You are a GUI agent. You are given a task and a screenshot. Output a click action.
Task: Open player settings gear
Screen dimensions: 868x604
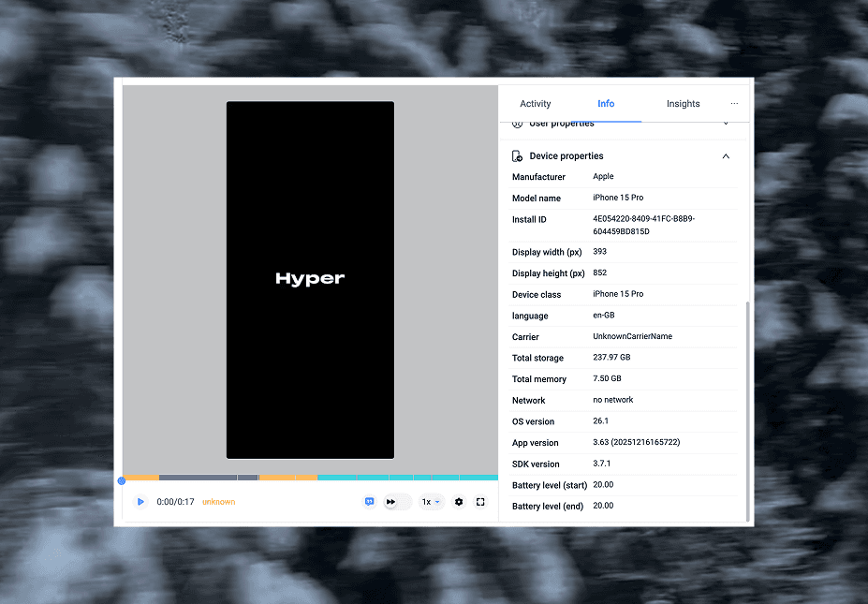pyautogui.click(x=459, y=502)
